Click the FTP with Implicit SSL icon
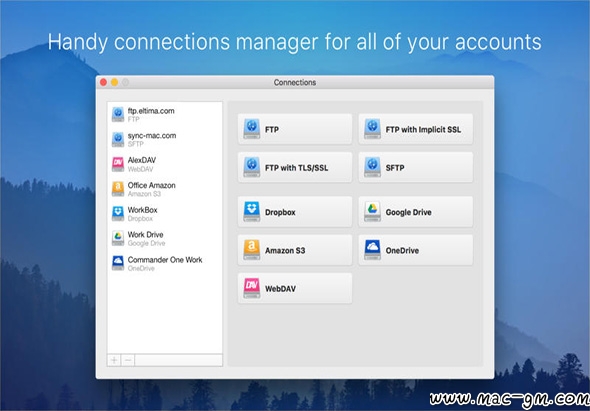This screenshot has height=411, width=590. tap(372, 129)
